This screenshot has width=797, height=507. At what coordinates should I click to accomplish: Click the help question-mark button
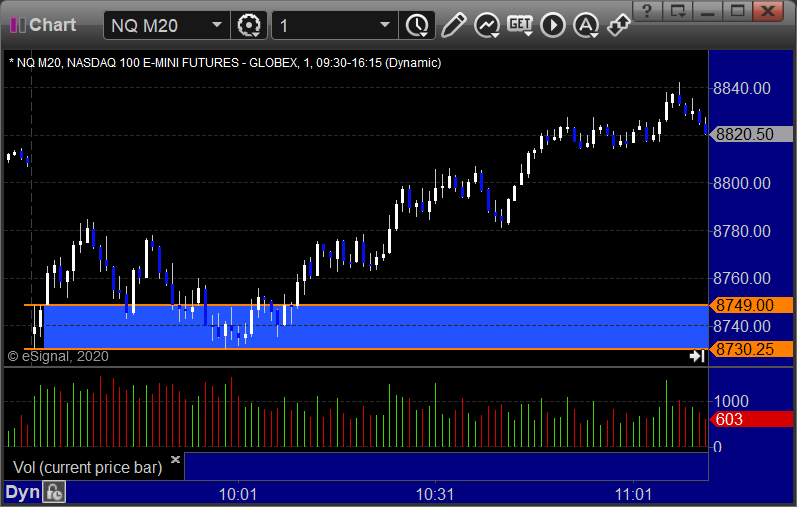[647, 10]
